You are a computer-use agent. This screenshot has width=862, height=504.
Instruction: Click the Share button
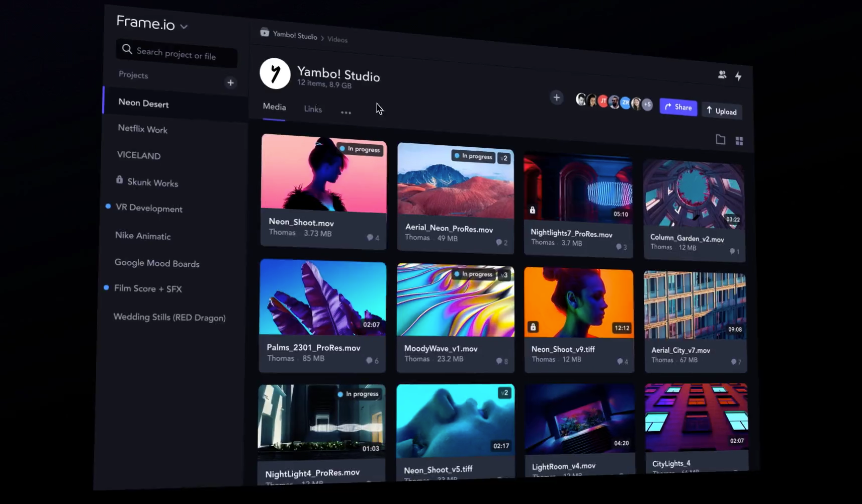coord(678,107)
